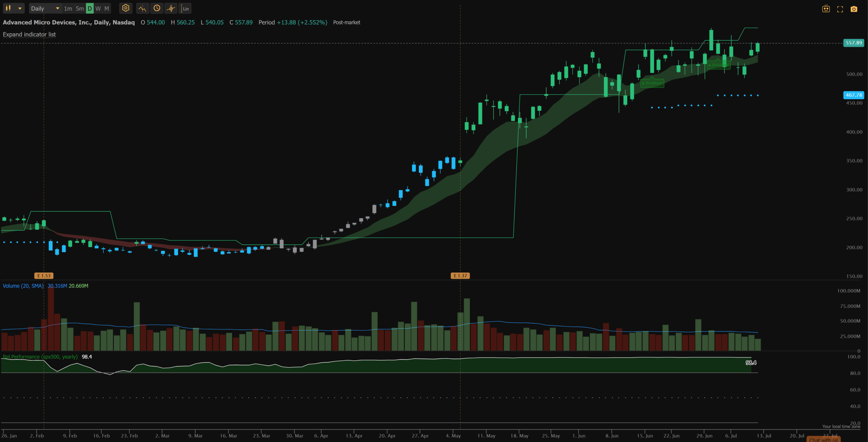This screenshot has height=442, width=868.
Task: Click the 4. May date axis label
Action: 453,436
